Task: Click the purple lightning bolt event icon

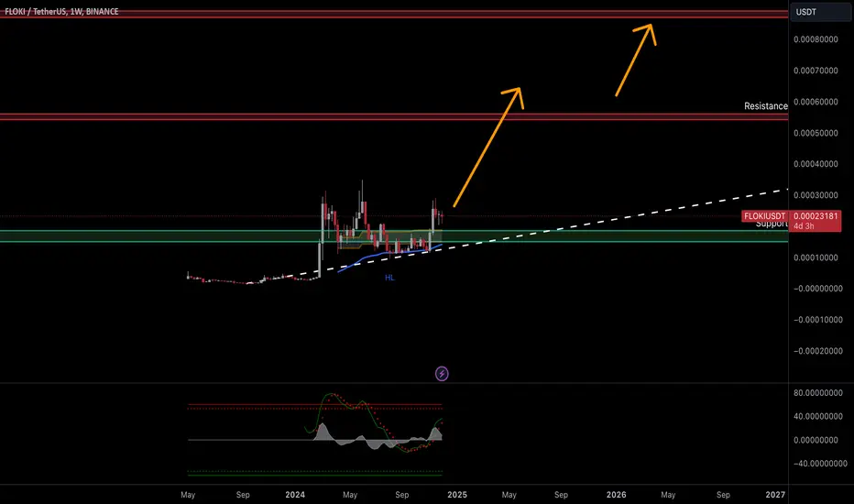Action: click(x=442, y=374)
